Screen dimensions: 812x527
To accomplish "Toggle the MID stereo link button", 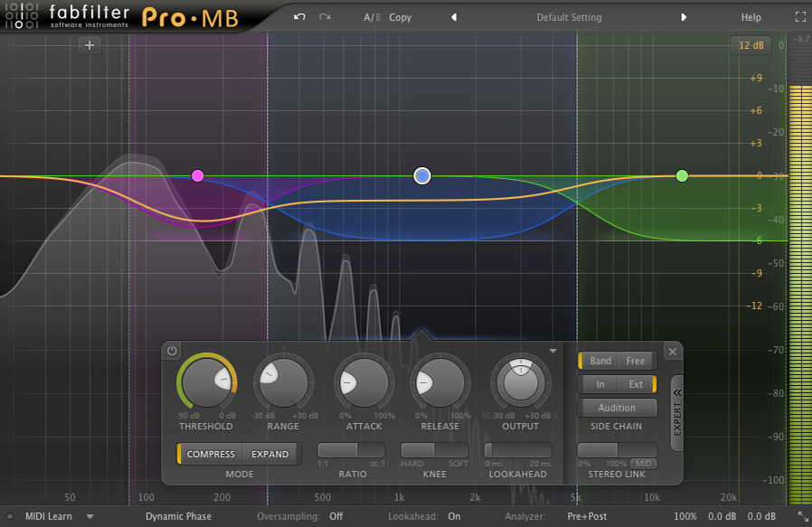I will [x=644, y=464].
